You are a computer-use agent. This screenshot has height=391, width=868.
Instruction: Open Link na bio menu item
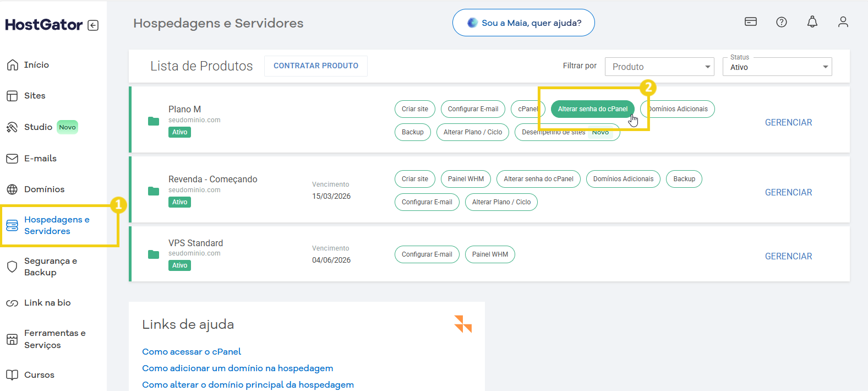tap(47, 303)
